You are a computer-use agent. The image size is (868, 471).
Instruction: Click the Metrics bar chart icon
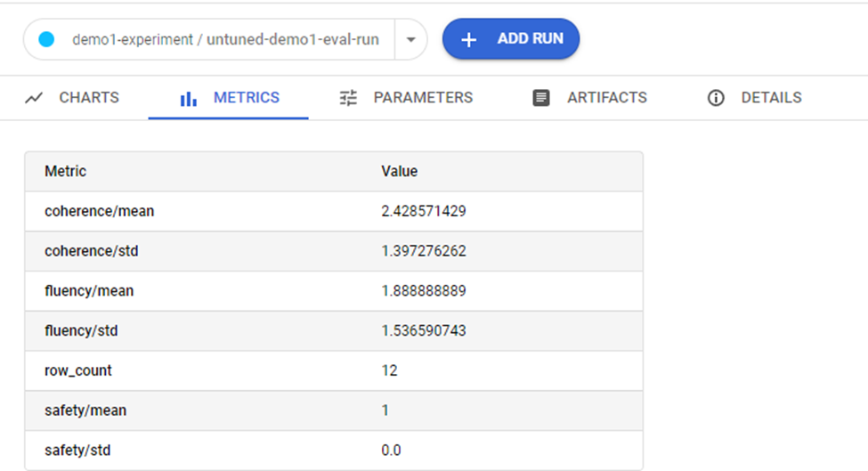tap(188, 99)
